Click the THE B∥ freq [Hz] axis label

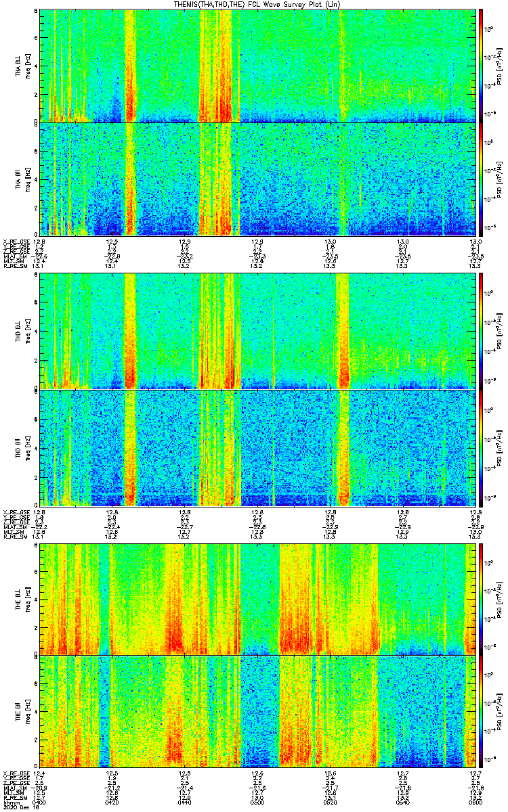[26, 712]
